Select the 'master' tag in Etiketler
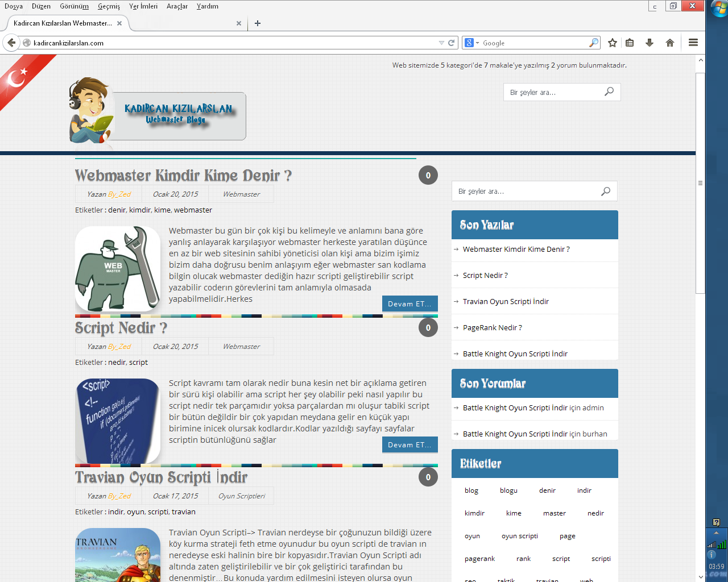This screenshot has width=728, height=582. 555,513
